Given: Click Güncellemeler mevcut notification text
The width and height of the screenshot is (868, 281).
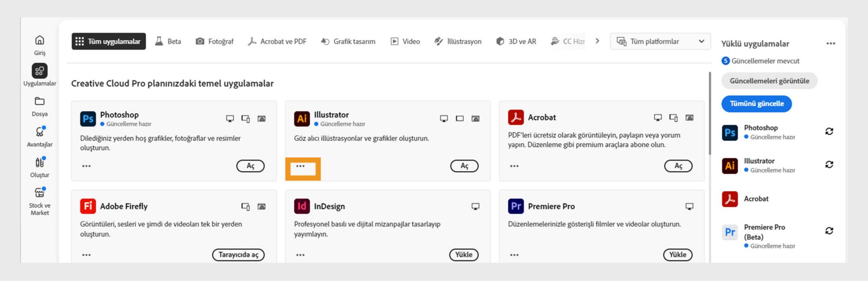Looking at the screenshot, I should pyautogui.click(x=765, y=61).
